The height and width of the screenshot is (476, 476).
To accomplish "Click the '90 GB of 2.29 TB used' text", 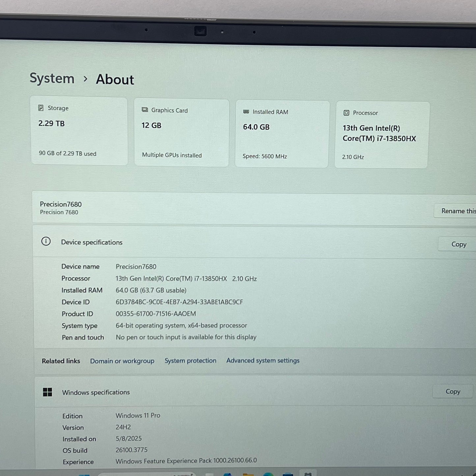I will (68, 154).
